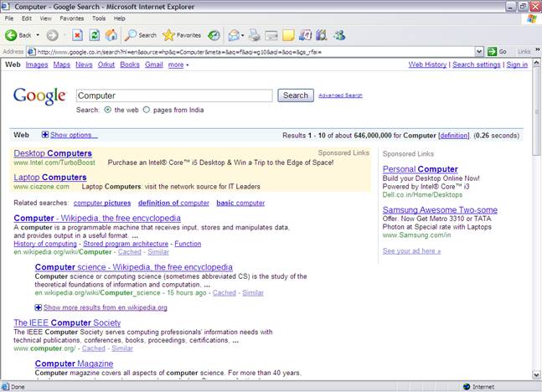Image resolution: width=542 pixels, height=392 pixels.
Task: Click the grey Forward arrow button
Action: pyautogui.click(x=53, y=35)
